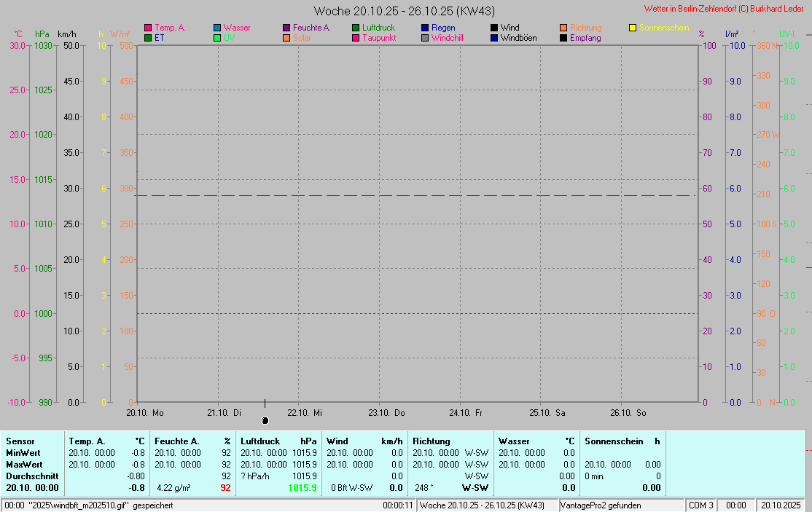
Task: Click the Regen legend square
Action: pyautogui.click(x=425, y=28)
